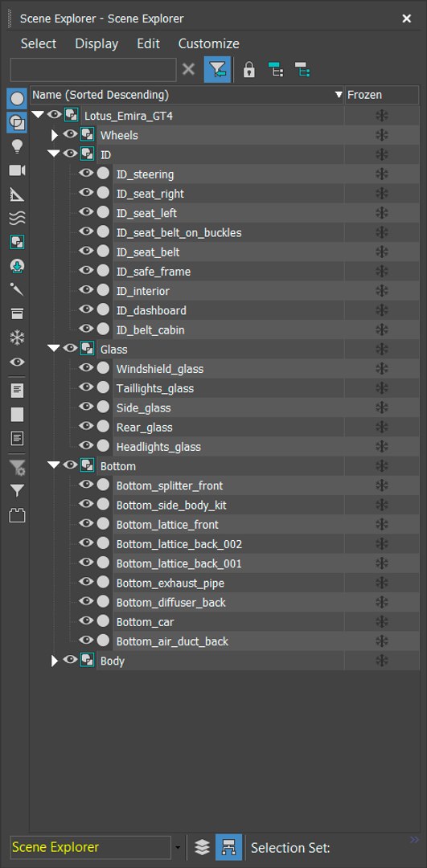Open the Edit menu
The image size is (427, 868).
coord(149,43)
